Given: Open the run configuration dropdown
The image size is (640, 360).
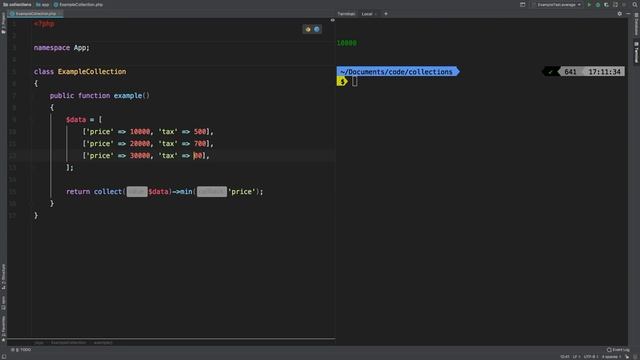Looking at the screenshot, I should coord(558,4).
